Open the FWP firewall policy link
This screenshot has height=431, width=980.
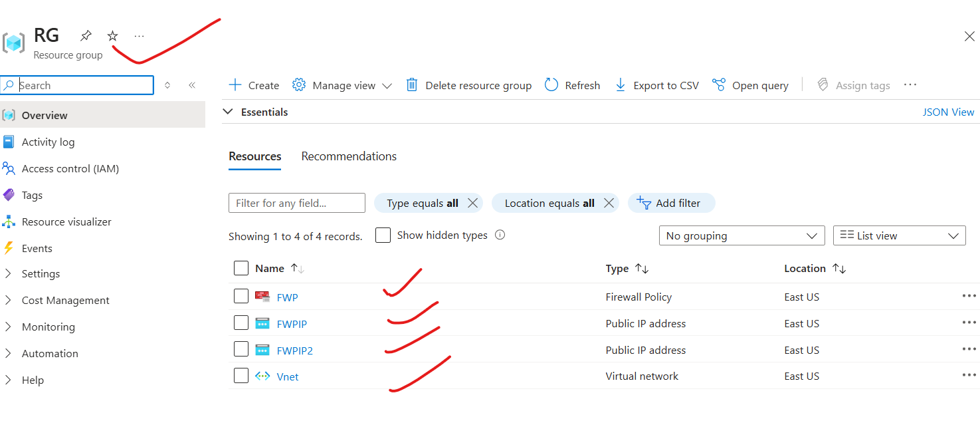click(x=287, y=297)
